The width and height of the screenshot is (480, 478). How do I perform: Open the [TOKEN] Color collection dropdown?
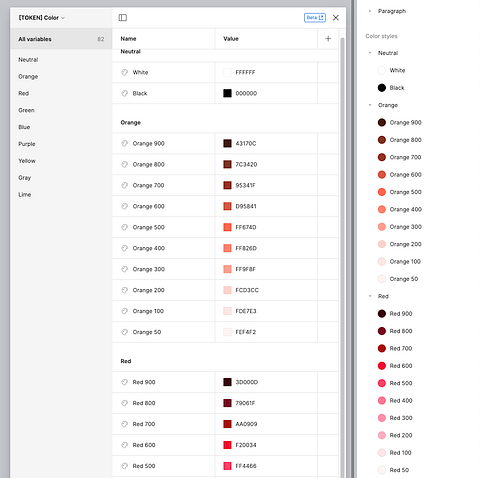point(42,18)
